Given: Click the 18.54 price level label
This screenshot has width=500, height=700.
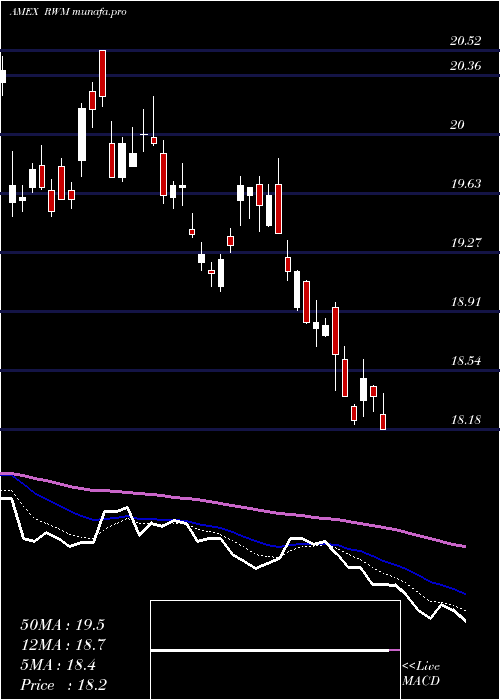Looking at the screenshot, I should 466,361.
